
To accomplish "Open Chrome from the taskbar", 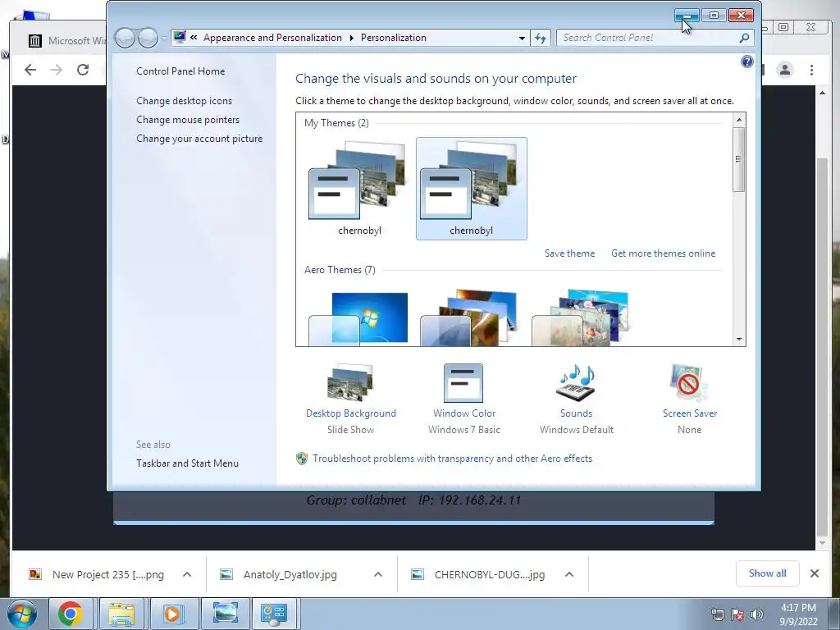I will (71, 614).
